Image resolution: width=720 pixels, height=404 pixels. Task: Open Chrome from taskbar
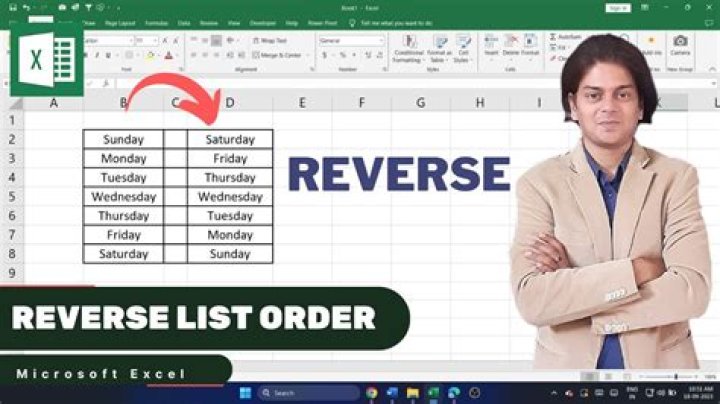click(x=372, y=393)
